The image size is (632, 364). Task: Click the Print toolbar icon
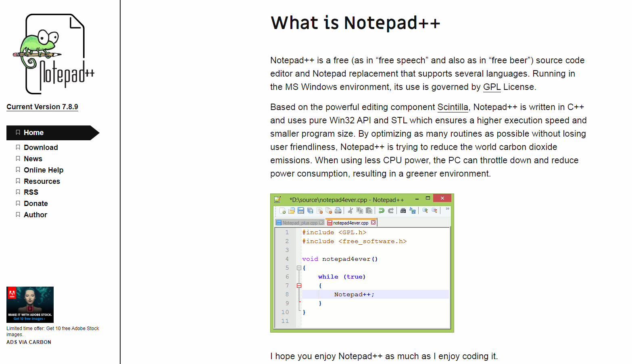(338, 210)
